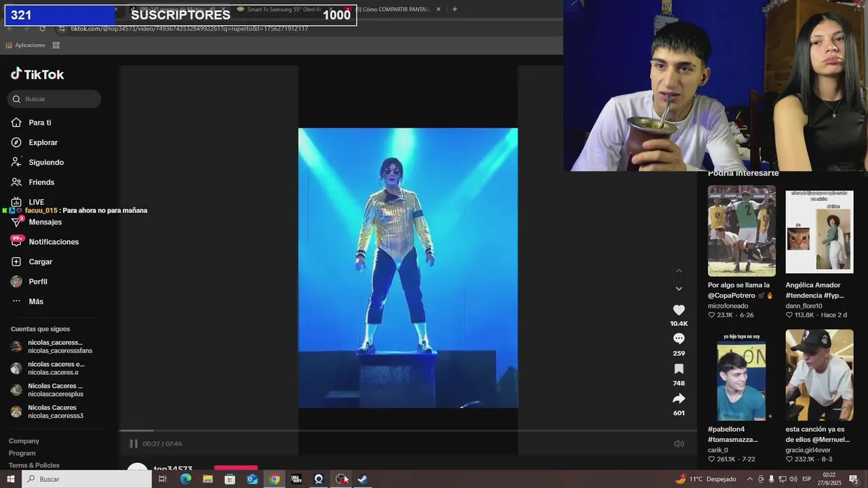Open Outlook from the taskbar
The width and height of the screenshot is (868, 488).
[252, 479]
